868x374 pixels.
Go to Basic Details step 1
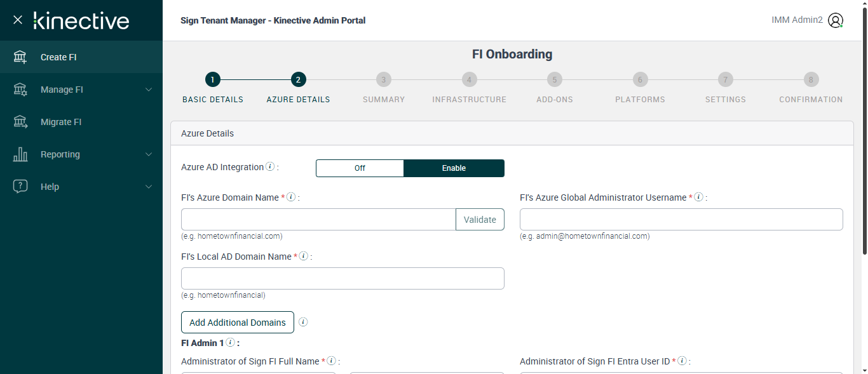pyautogui.click(x=212, y=79)
